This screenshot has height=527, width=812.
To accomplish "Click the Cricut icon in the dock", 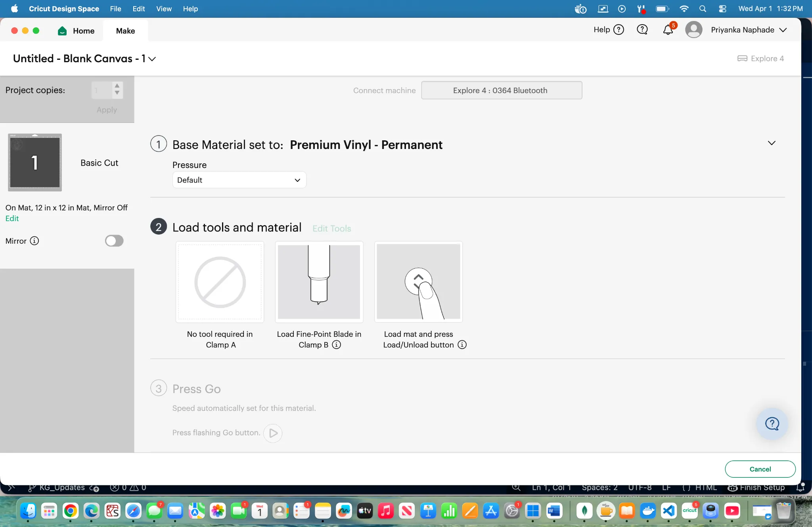I will (x=689, y=511).
